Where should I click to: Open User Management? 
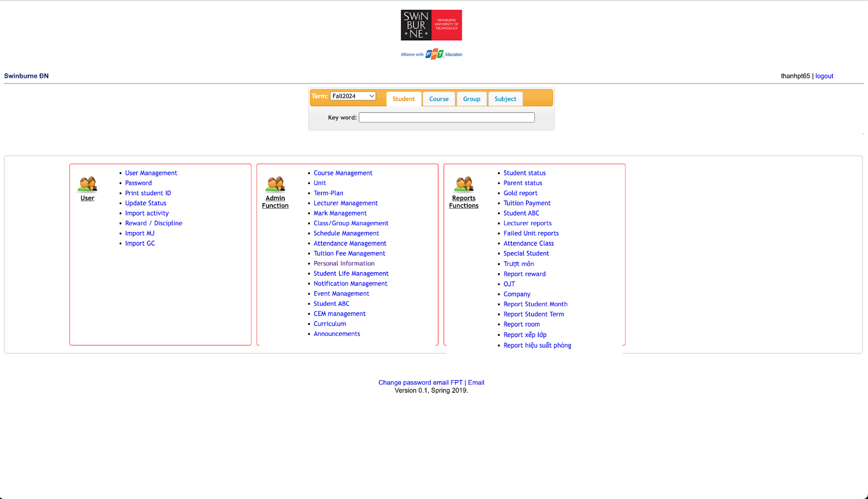coord(151,173)
